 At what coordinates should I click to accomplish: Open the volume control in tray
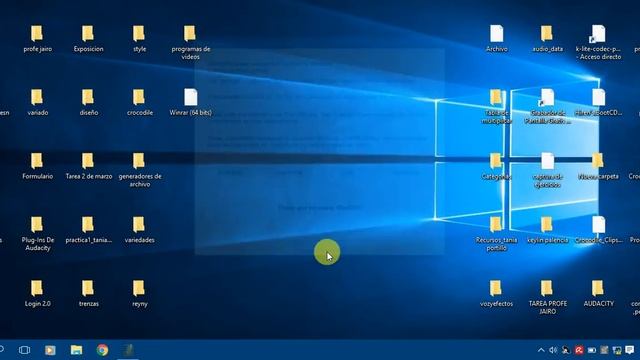pyautogui.click(x=553, y=350)
